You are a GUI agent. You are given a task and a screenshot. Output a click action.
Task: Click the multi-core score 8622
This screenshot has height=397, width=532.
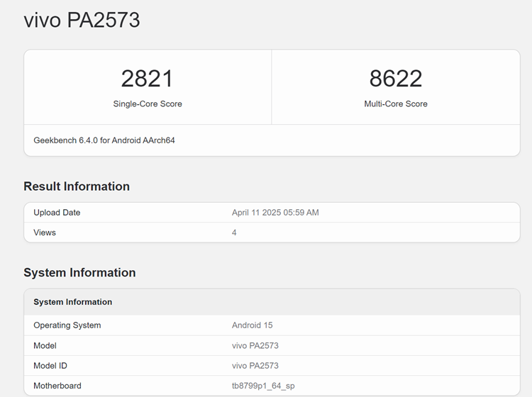pos(396,79)
